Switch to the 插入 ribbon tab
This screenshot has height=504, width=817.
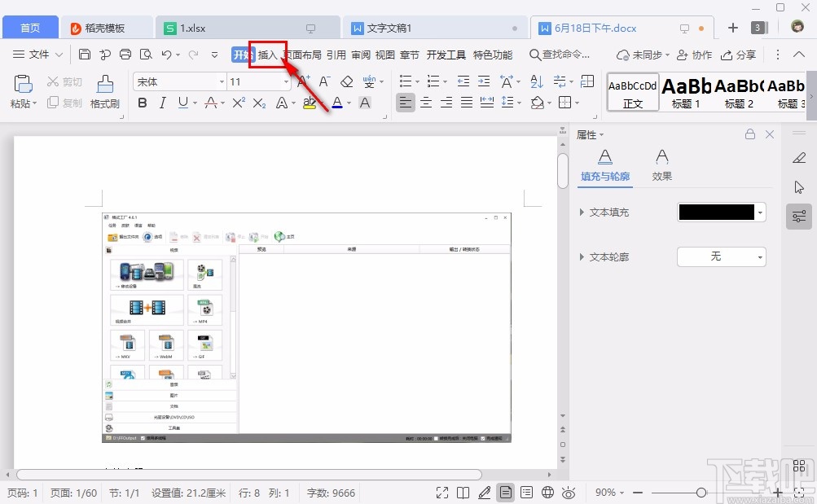pyautogui.click(x=269, y=55)
